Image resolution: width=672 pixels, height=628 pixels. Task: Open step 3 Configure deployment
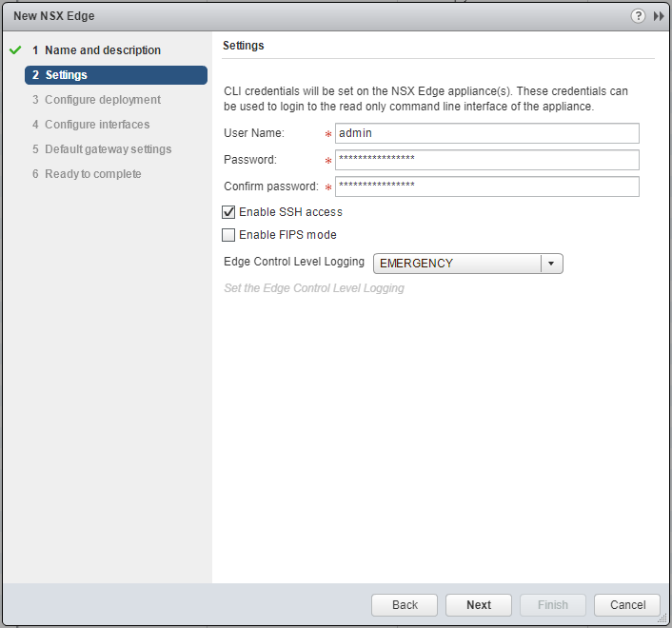(x=103, y=100)
